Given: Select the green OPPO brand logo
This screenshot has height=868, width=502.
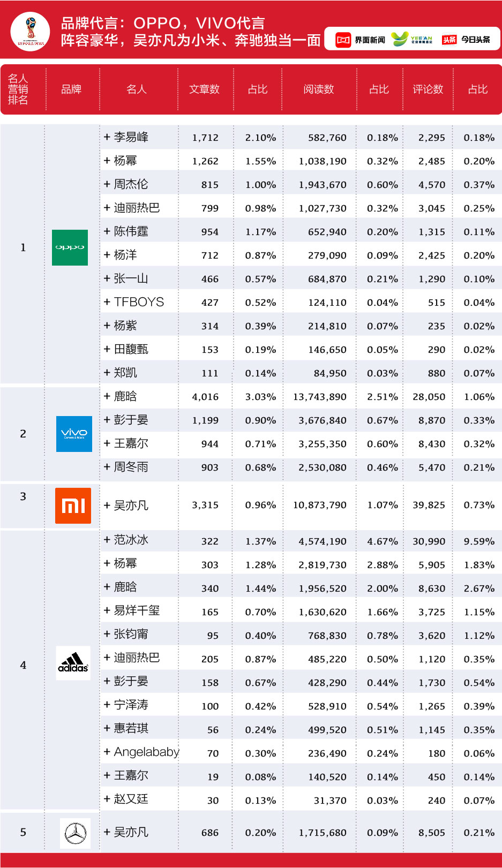Looking at the screenshot, I should tap(70, 247).
